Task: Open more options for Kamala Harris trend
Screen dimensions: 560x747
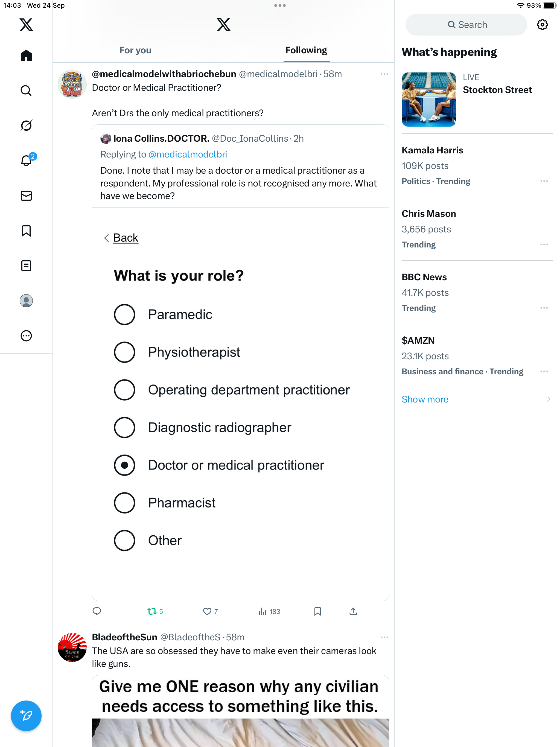Action: pyautogui.click(x=544, y=181)
